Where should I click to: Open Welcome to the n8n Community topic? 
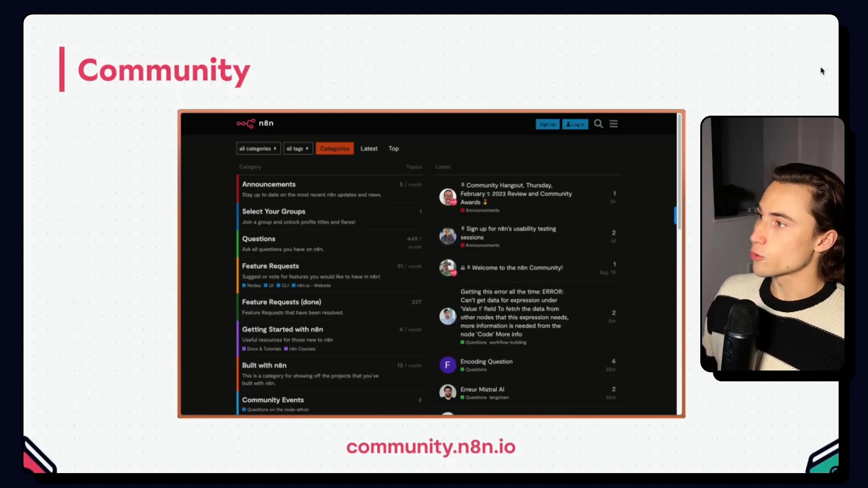click(x=517, y=268)
